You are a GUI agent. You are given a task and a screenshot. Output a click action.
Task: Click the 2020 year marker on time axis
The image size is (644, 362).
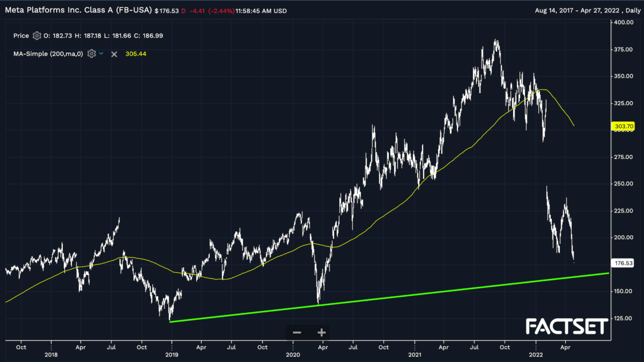coord(293,354)
